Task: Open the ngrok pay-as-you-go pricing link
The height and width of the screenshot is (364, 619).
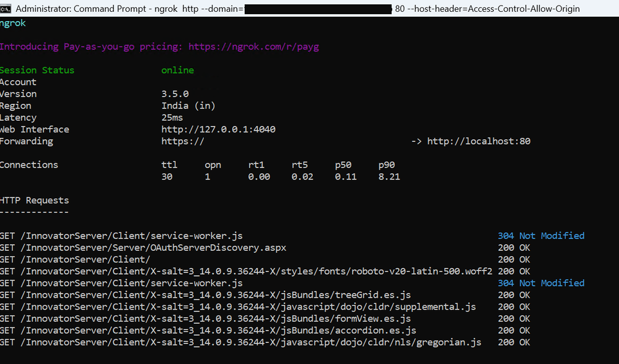Action: 253,46
